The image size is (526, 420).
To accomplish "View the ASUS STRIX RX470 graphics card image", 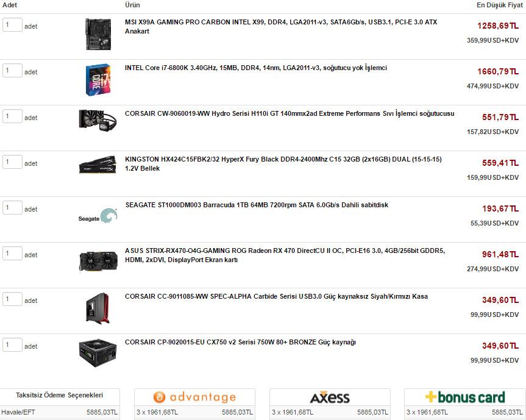I will point(98,262).
